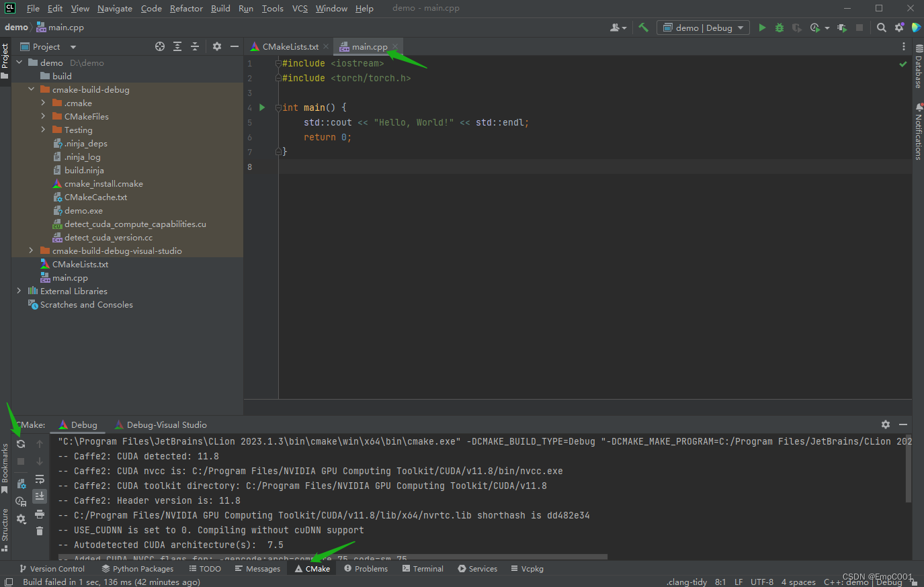Image resolution: width=924 pixels, height=587 pixels.
Task: Open the Build menu
Action: point(220,9)
